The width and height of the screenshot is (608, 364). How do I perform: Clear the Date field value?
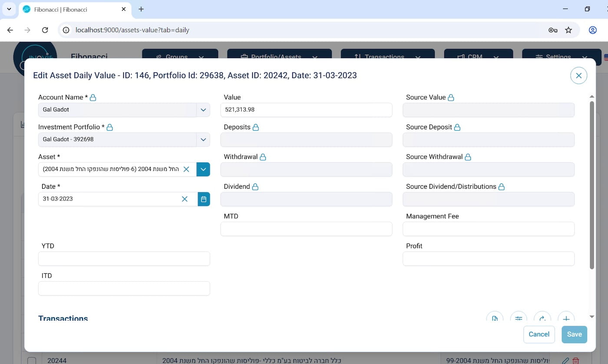pos(185,199)
